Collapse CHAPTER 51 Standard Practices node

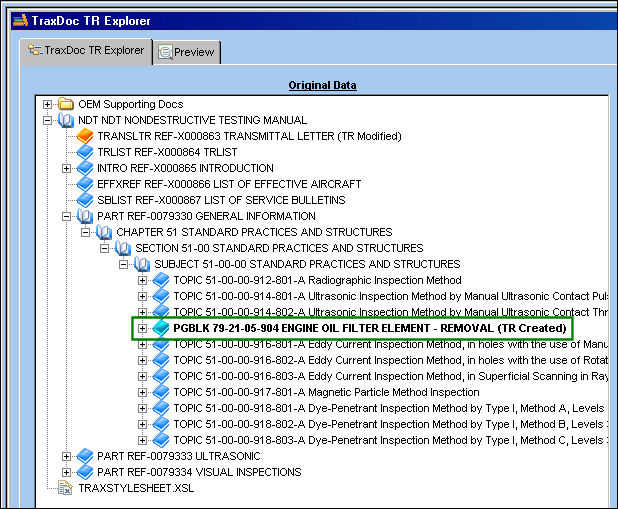pos(85,233)
